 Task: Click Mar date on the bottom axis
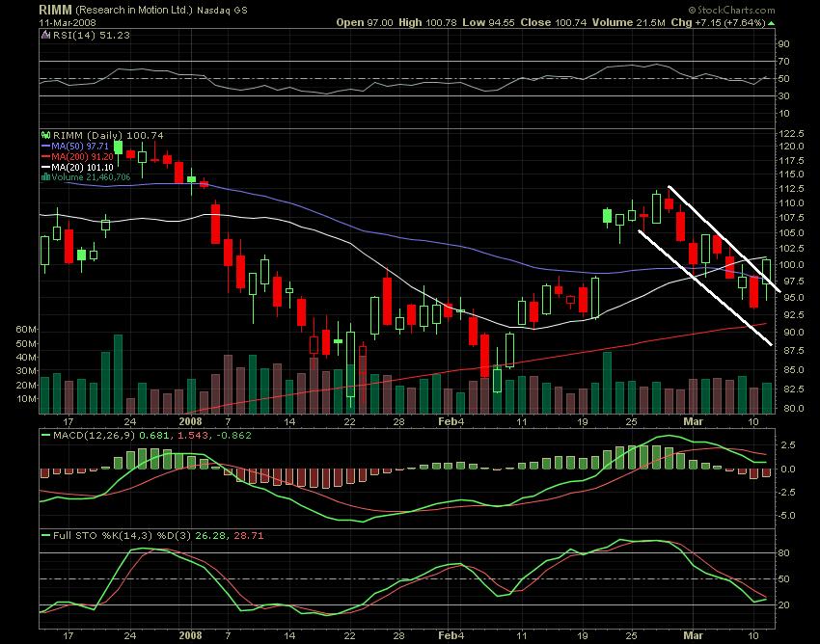(x=694, y=636)
